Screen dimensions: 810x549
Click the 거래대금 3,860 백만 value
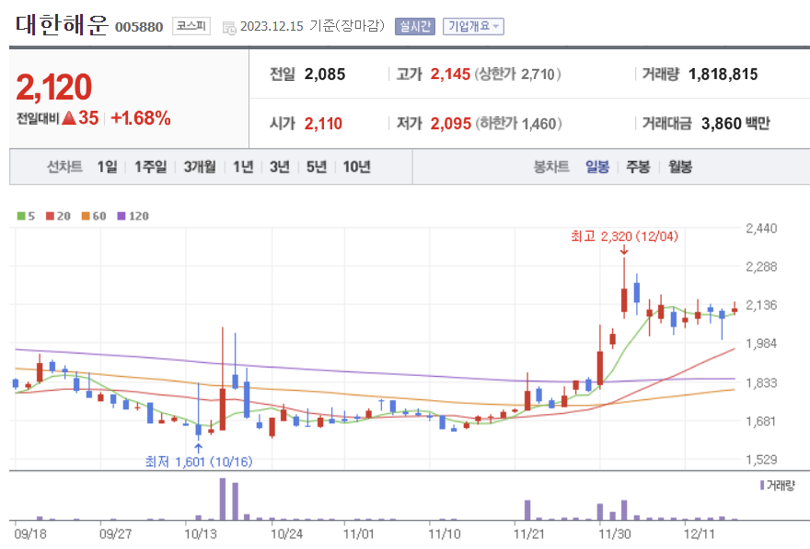(x=736, y=124)
